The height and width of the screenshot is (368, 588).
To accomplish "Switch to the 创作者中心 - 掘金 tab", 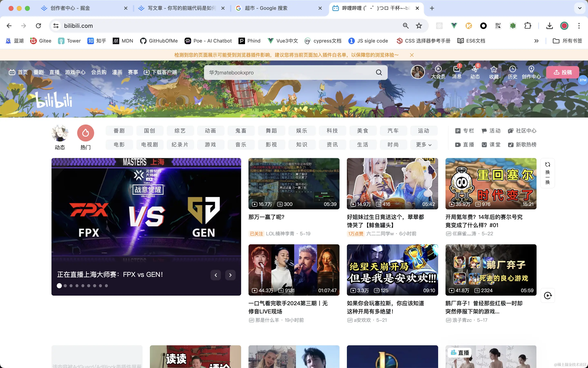I will click(70, 8).
